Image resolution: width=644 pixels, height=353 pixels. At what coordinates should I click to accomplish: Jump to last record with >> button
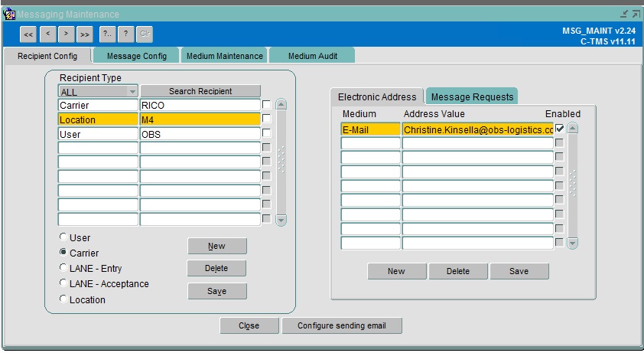point(85,34)
